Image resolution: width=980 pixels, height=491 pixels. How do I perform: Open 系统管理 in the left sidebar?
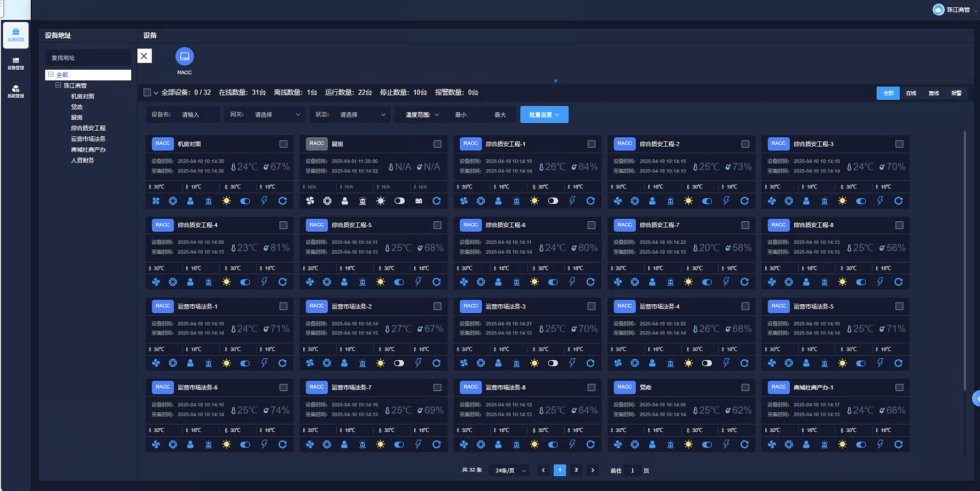(15, 91)
